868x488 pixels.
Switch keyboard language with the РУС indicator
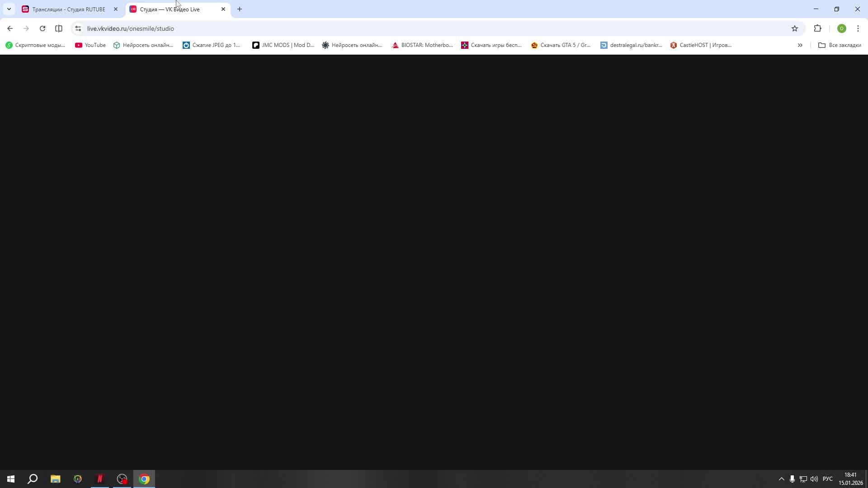click(x=827, y=479)
